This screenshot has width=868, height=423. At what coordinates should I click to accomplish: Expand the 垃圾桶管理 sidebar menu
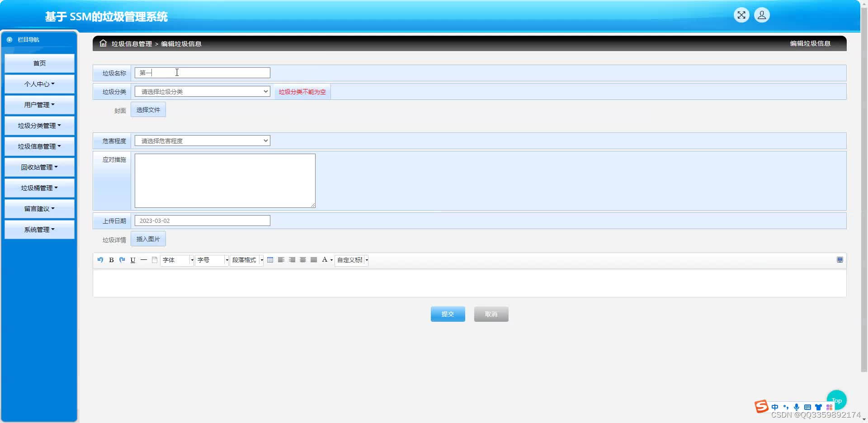coord(39,188)
